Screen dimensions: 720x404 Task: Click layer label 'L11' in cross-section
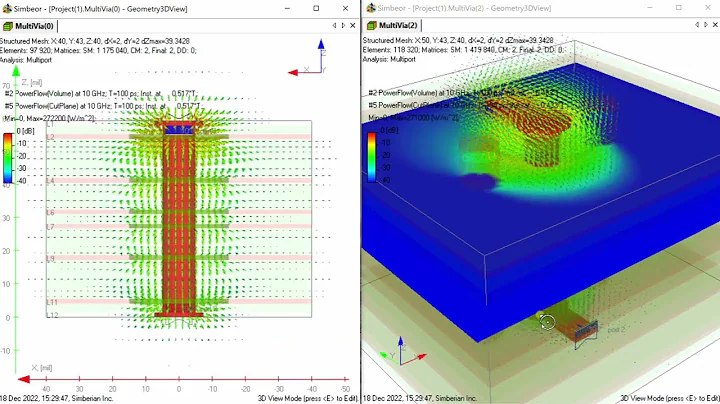point(52,302)
